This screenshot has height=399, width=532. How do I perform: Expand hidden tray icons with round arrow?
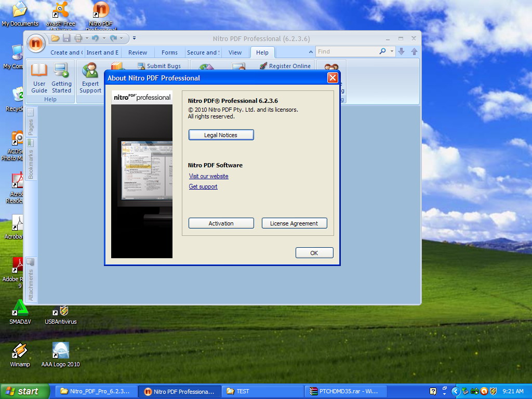455,391
